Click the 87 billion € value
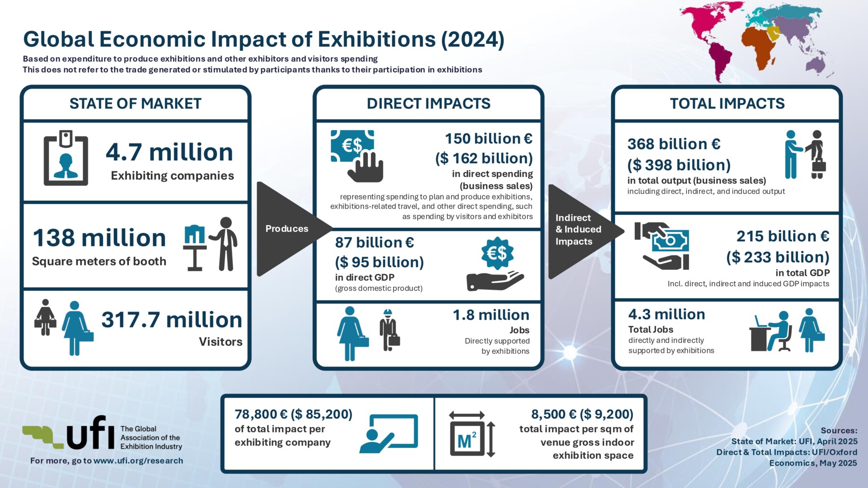The width and height of the screenshot is (868, 488). click(375, 243)
